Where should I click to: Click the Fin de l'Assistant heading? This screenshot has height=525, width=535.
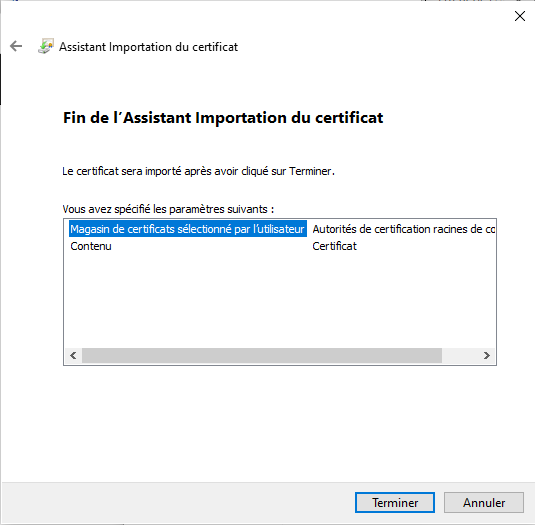[x=223, y=118]
